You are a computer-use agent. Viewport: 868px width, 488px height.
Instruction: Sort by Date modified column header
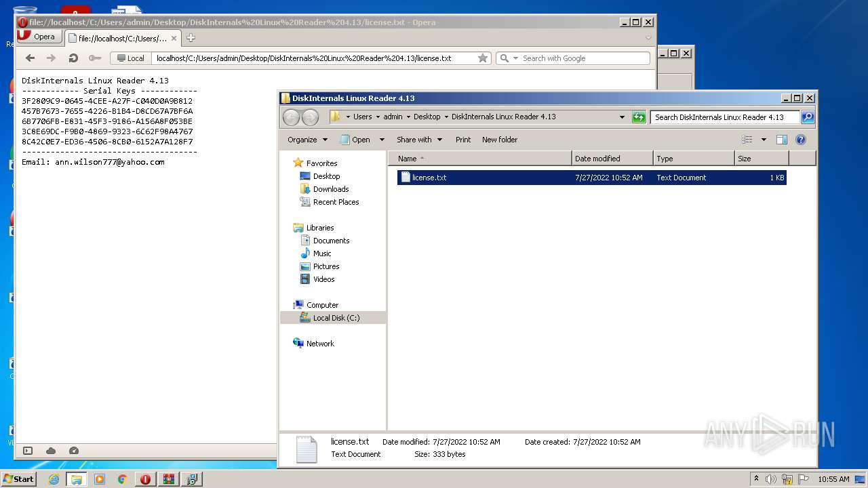click(x=612, y=159)
